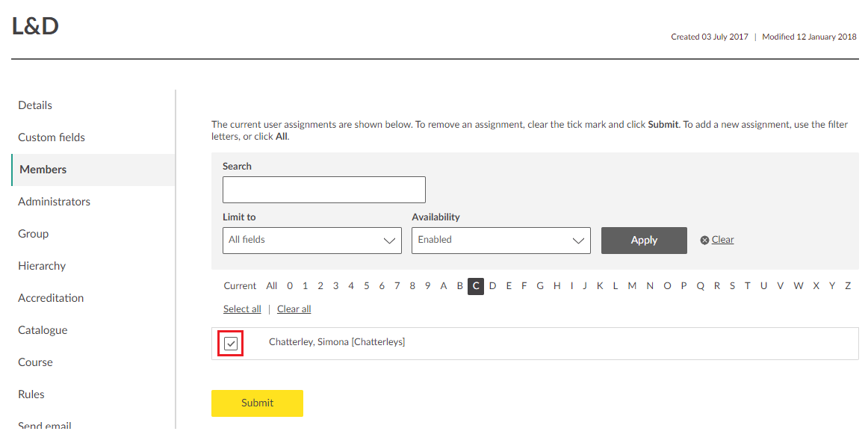Image resolution: width=868 pixels, height=443 pixels.
Task: Open the Rules sidebar item
Action: tap(31, 394)
